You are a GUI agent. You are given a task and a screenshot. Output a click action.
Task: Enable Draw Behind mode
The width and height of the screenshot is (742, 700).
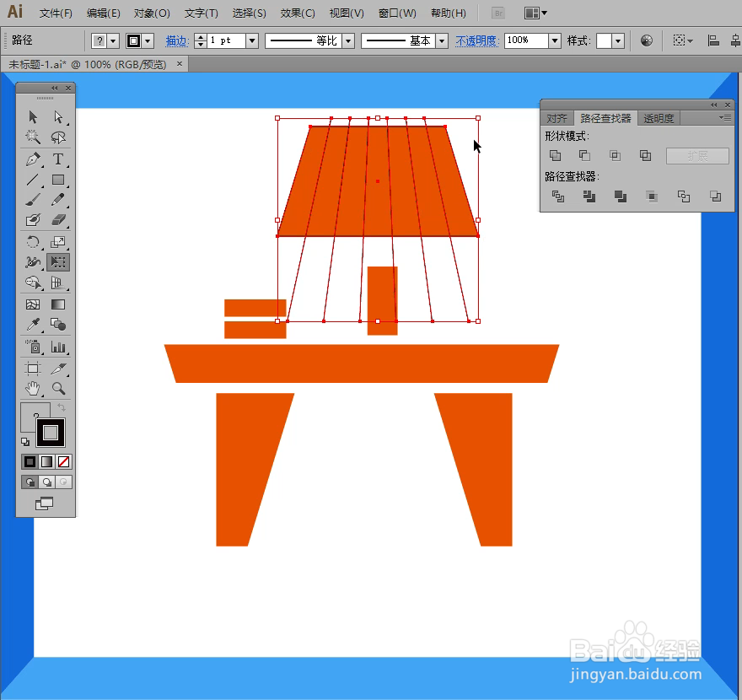click(46, 482)
